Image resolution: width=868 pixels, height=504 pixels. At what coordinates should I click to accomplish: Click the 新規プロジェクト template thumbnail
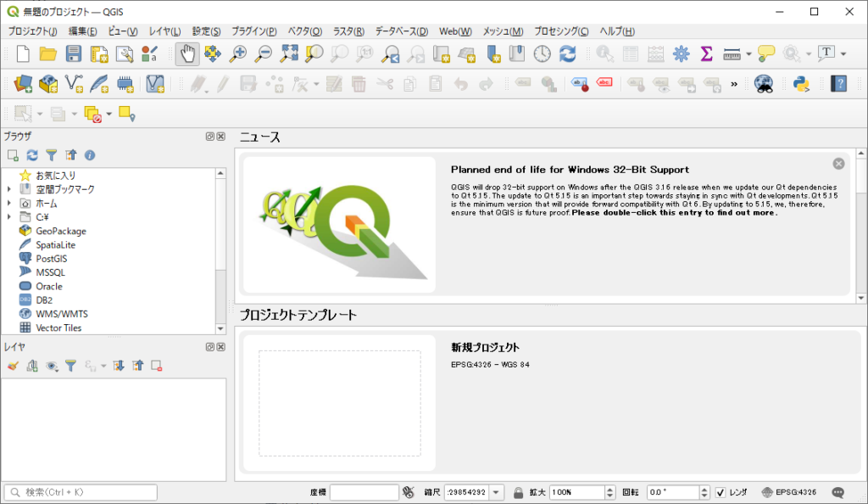tap(339, 403)
